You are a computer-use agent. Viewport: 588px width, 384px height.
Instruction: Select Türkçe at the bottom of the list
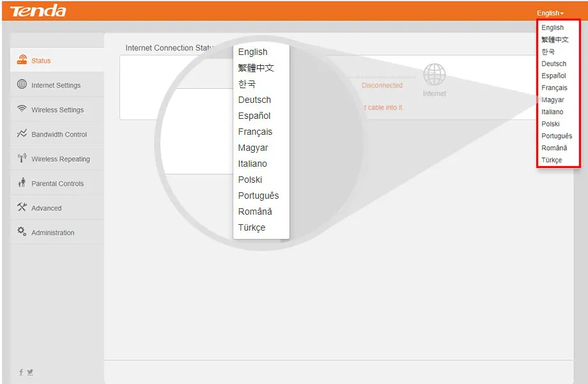click(252, 227)
